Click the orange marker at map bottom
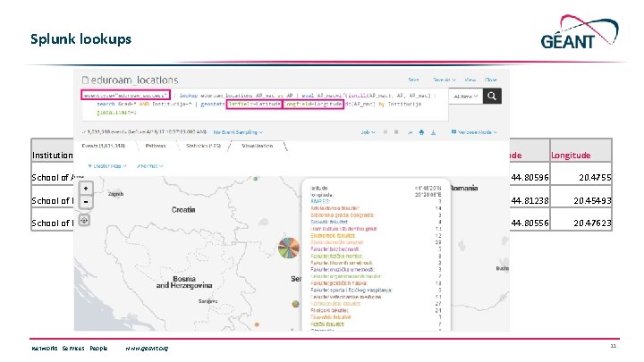Screen dimensions: 644x362 click(257, 324)
